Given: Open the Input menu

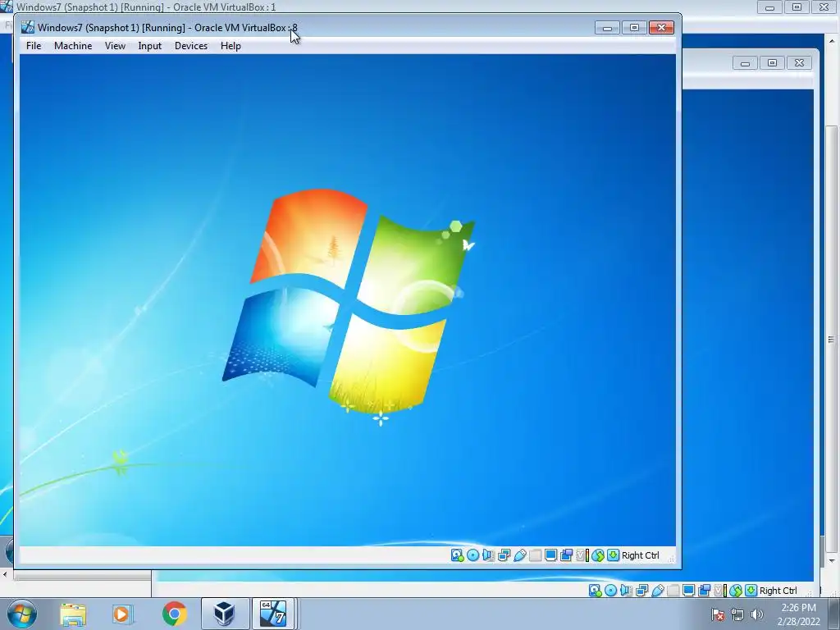Looking at the screenshot, I should pos(149,46).
